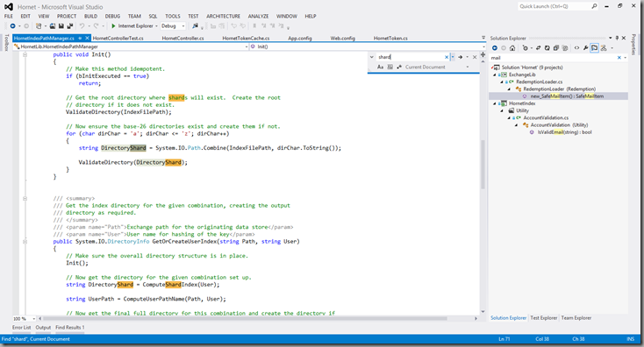The image size is (644, 347).
Task: Click the Solution Explorer search field
Action: tap(554, 58)
